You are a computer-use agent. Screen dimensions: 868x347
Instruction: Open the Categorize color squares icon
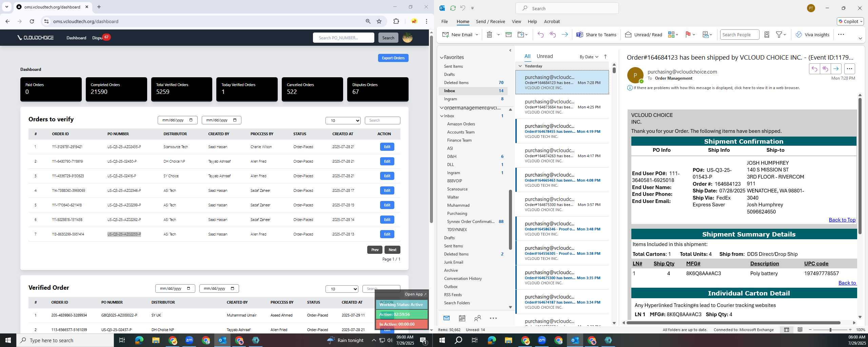point(671,35)
